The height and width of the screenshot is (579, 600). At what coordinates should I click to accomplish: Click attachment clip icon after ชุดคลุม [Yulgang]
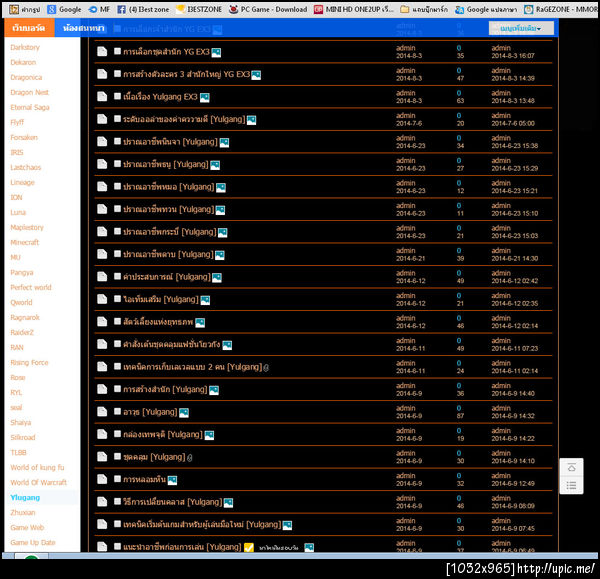[x=190, y=458]
